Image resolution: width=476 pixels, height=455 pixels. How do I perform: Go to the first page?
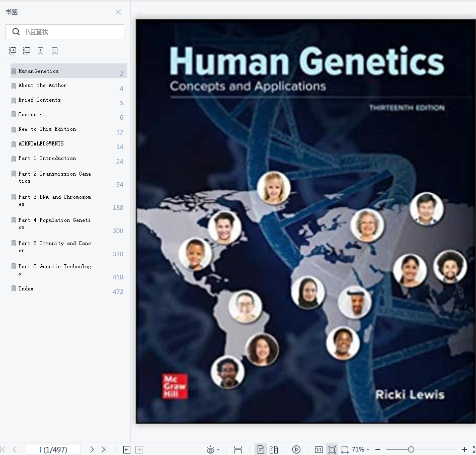(3, 449)
